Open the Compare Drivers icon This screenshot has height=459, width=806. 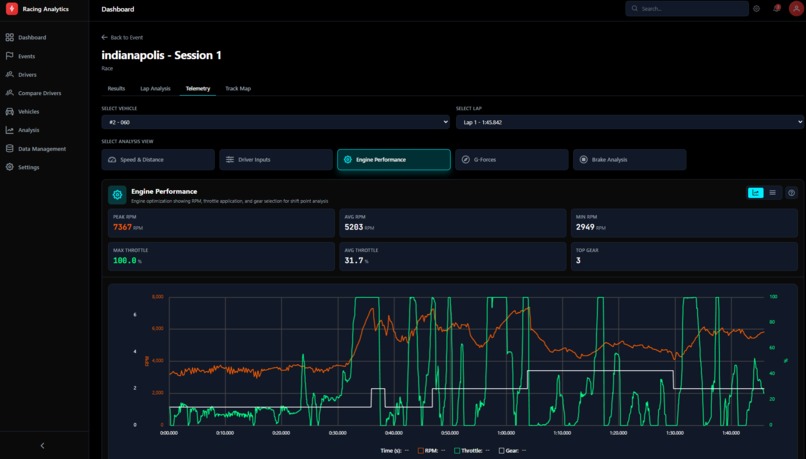9,93
